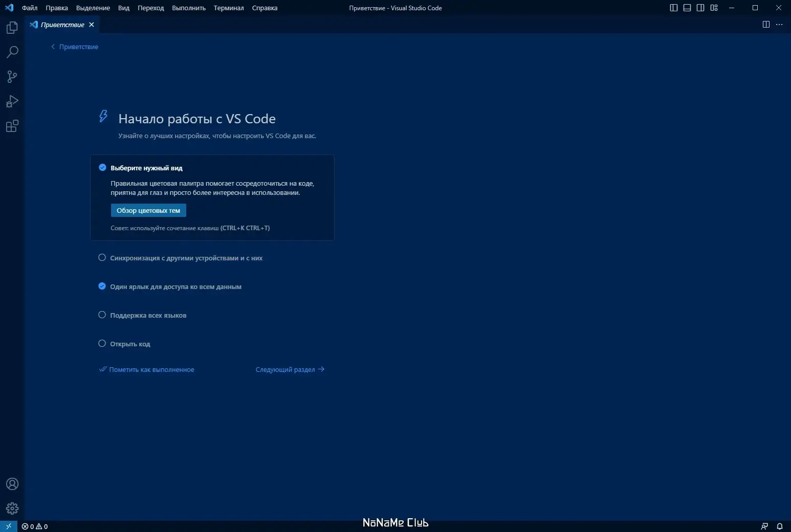
Task: Toggle the secondary side bar layout icon
Action: point(700,8)
